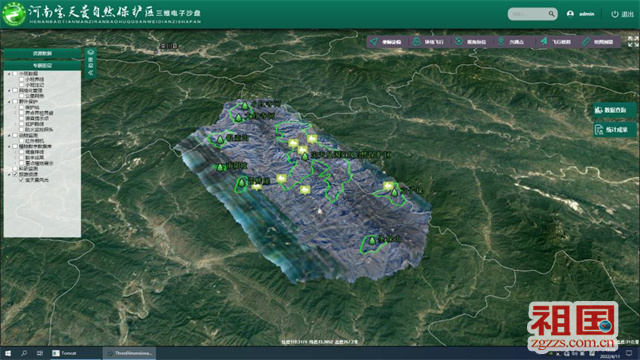Open the 专题图层 panel tab

42,65
